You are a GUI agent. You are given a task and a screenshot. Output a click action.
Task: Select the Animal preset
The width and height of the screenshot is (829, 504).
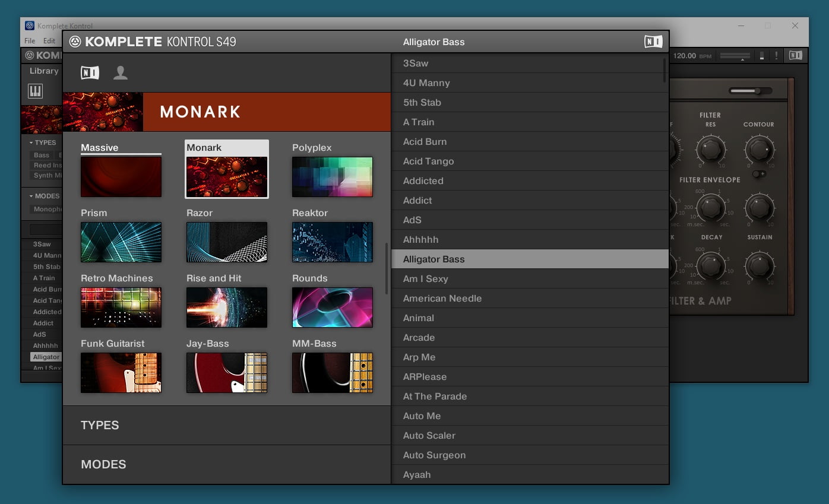530,318
